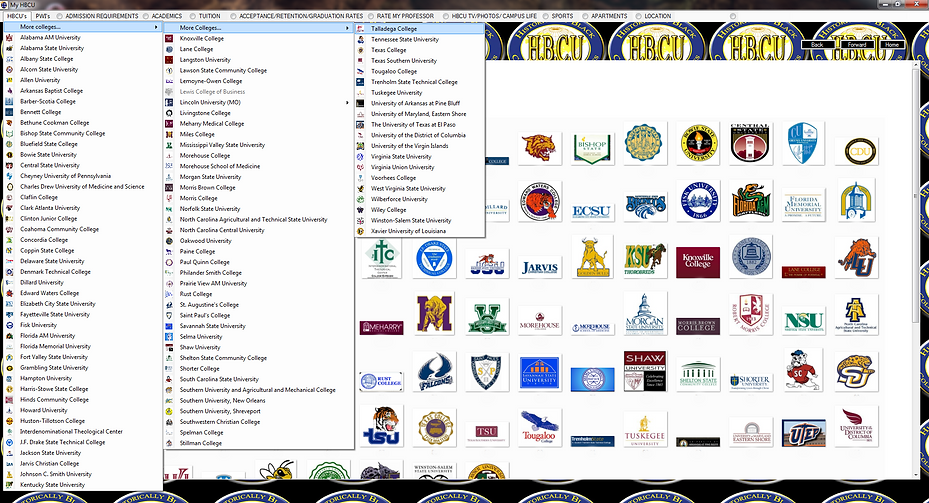929x503 pixels.
Task: Click the icon beside Xavier University of Louisiana
Action: click(360, 231)
